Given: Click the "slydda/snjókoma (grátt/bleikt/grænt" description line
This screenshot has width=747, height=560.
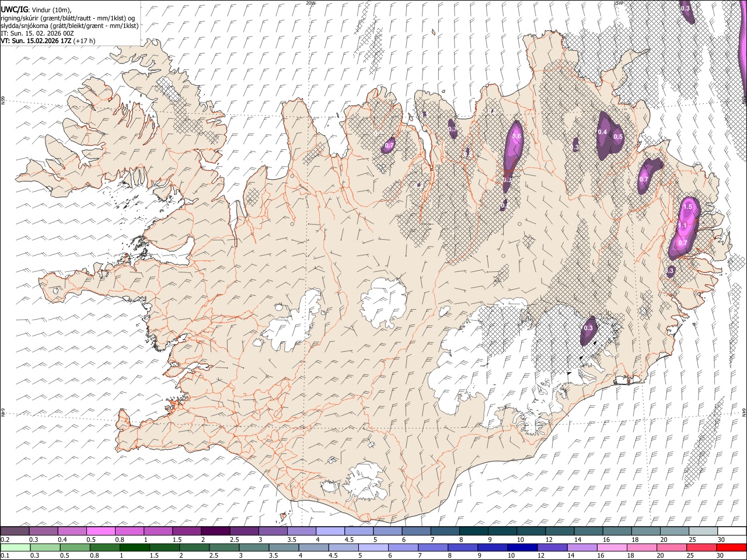Looking at the screenshot, I should [x=69, y=26].
